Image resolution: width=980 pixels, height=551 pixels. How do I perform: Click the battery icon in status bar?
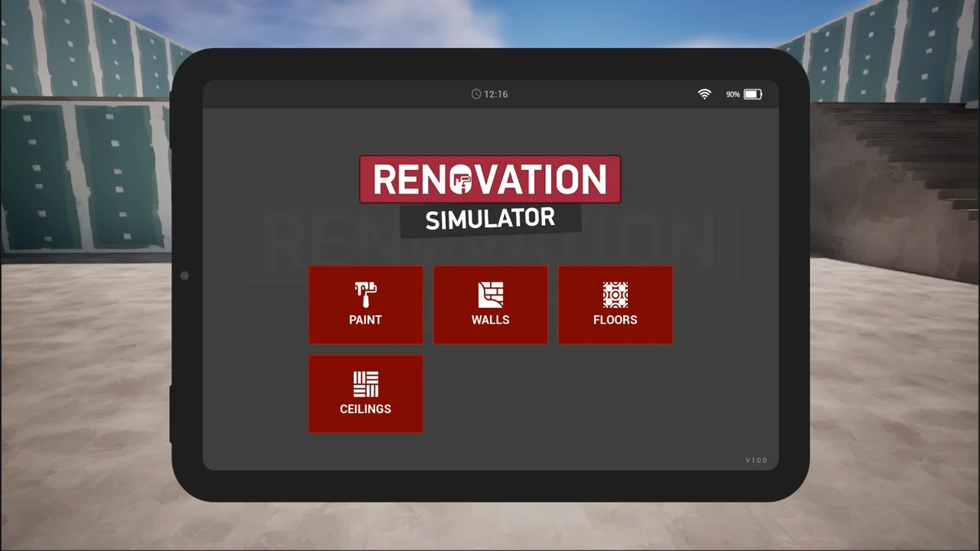click(x=753, y=94)
